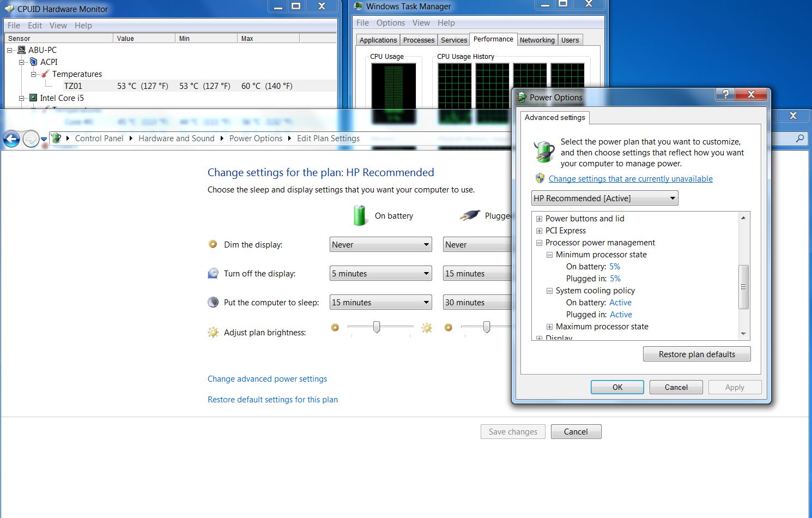Click System cooling policy plugged in Active value

(x=621, y=315)
